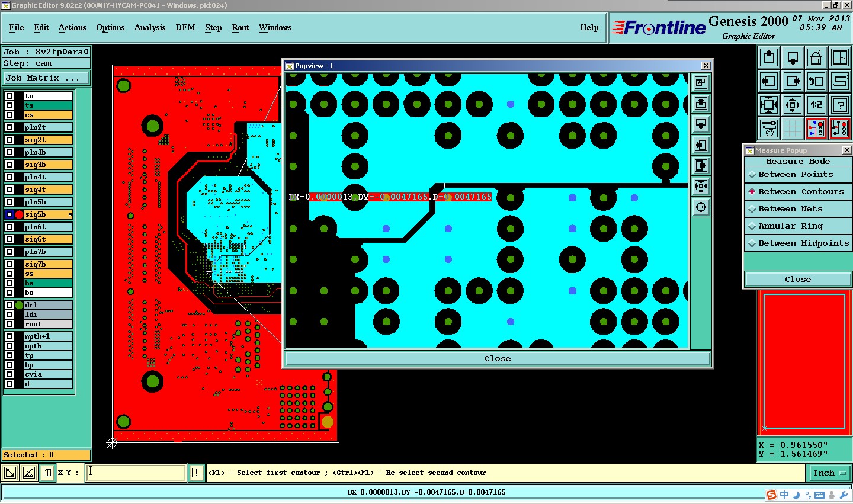Click the 1:2 scale icon

pos(816,105)
